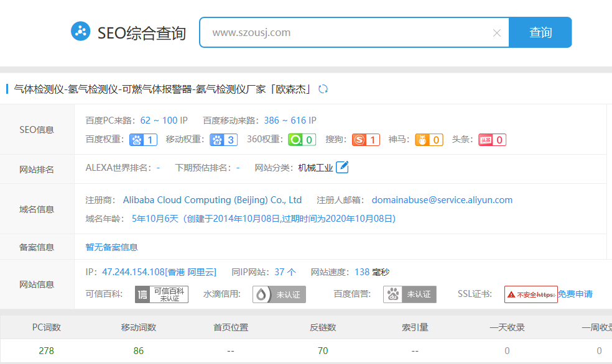This screenshot has width=612, height=364.
Task: Click the 一天收录 value 0
Action: click(x=507, y=351)
